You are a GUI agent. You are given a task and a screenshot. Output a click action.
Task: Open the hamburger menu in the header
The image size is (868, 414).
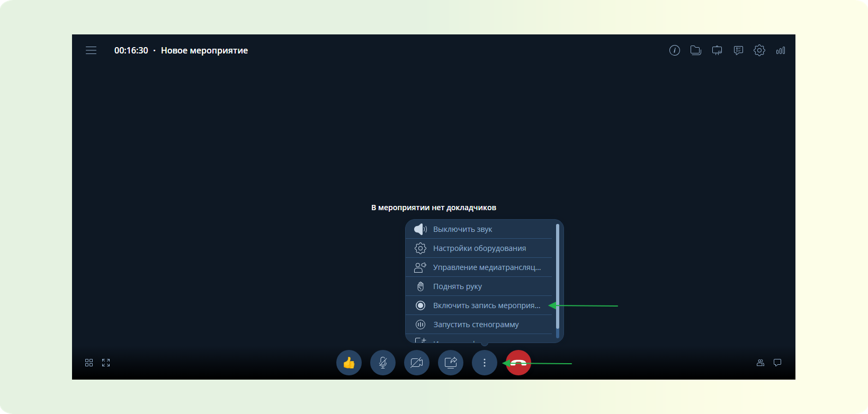click(x=91, y=51)
